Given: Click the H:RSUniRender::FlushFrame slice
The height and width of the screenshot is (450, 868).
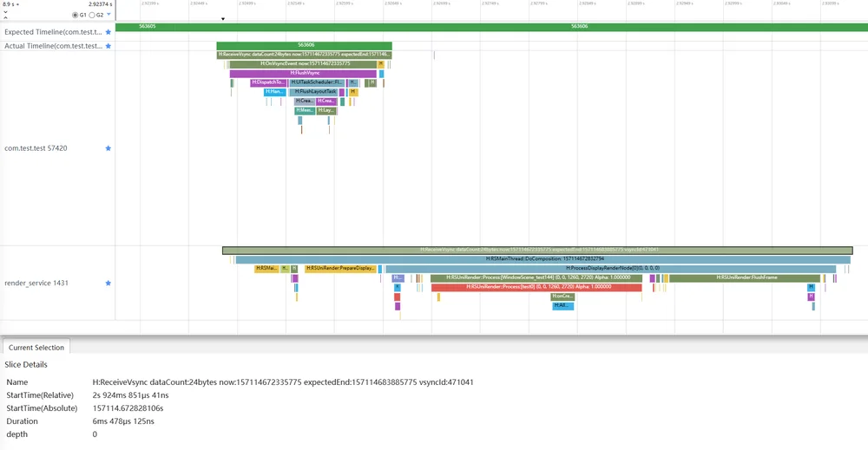Looking at the screenshot, I should click(745, 277).
